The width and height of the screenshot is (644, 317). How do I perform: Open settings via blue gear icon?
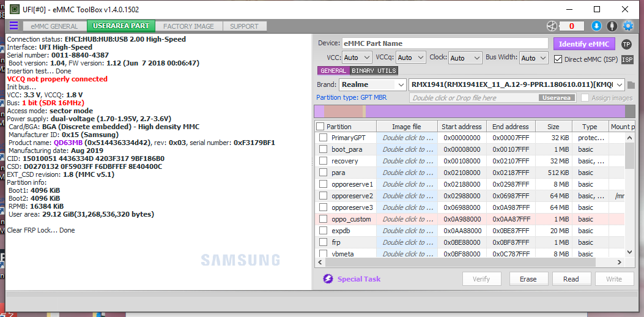628,26
